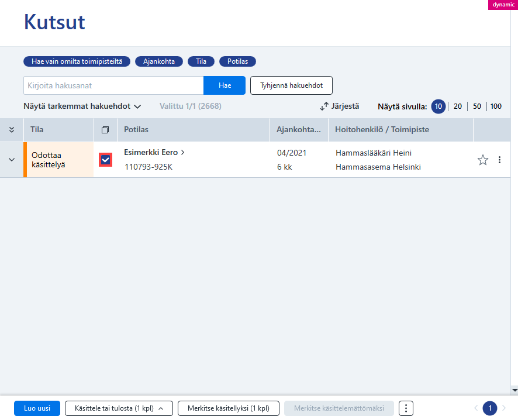The width and height of the screenshot is (518, 420).
Task: Clear filters with Tyhjennä hakuehdot
Action: [291, 85]
